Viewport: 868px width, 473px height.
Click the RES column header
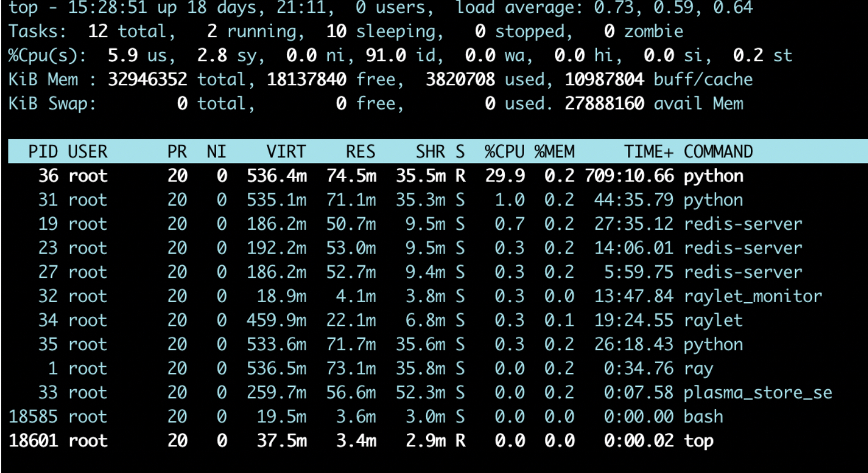[360, 152]
